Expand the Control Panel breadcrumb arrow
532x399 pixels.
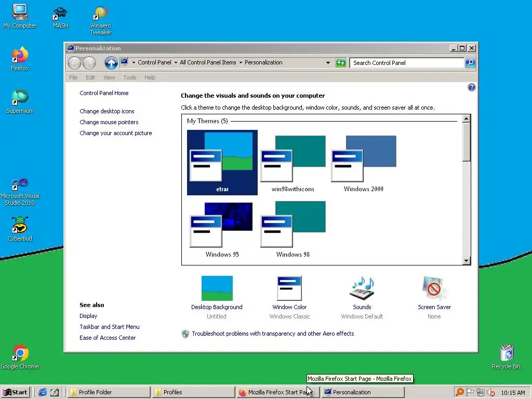click(176, 62)
